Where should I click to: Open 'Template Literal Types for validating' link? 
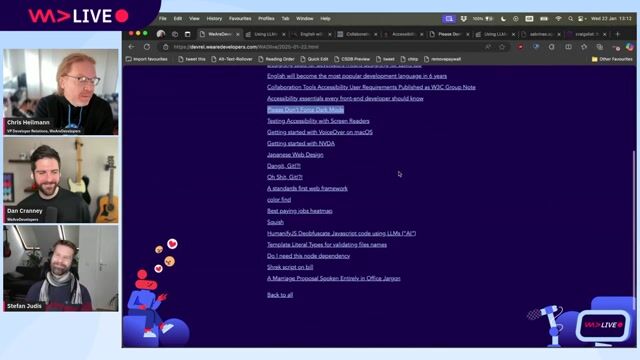[x=327, y=245]
